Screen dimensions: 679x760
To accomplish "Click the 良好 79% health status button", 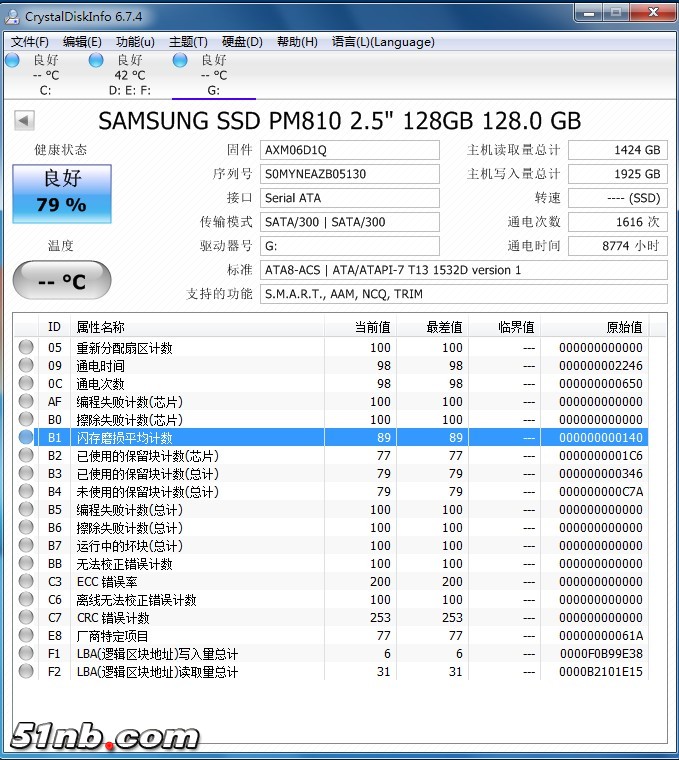I will [x=61, y=192].
